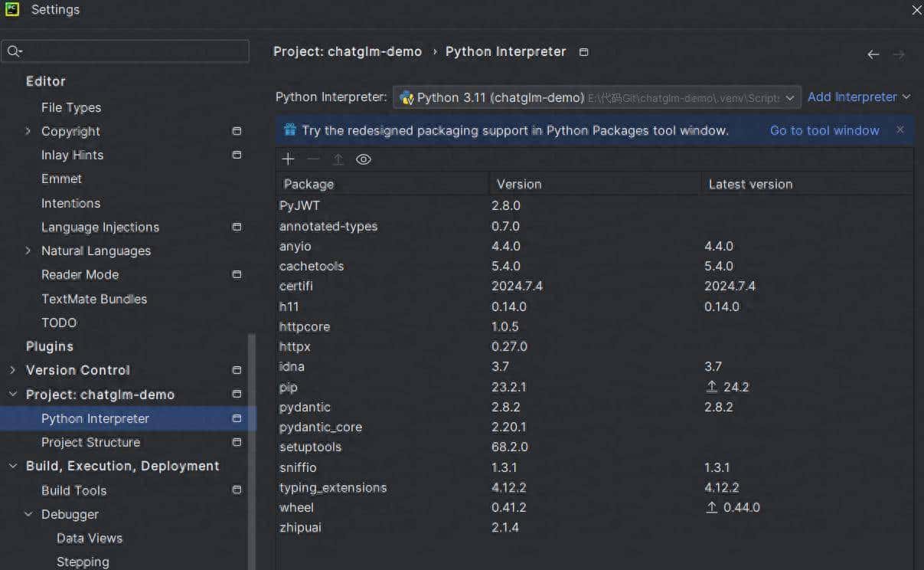This screenshot has height=570, width=924.
Task: Click the icon next to Python Interpreter breadcrumb
Action: (x=584, y=52)
